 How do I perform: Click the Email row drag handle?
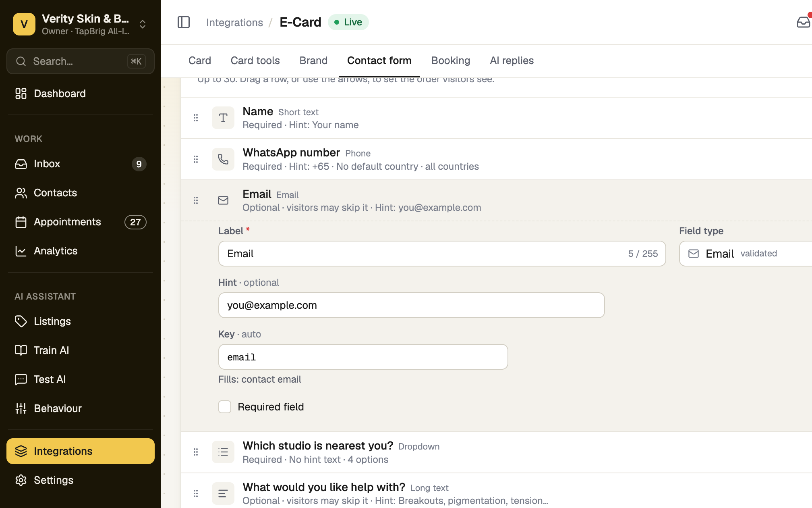pyautogui.click(x=196, y=200)
